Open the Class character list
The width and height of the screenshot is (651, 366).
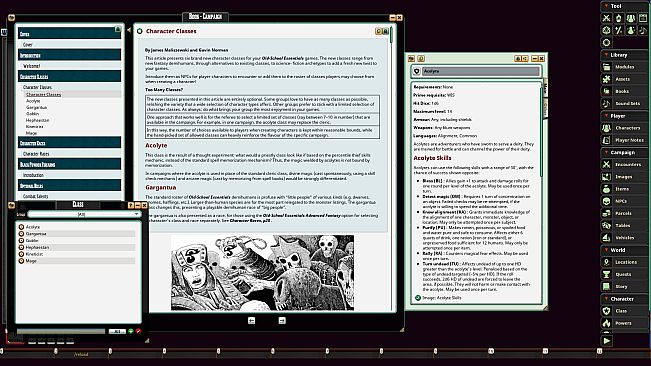(624, 311)
